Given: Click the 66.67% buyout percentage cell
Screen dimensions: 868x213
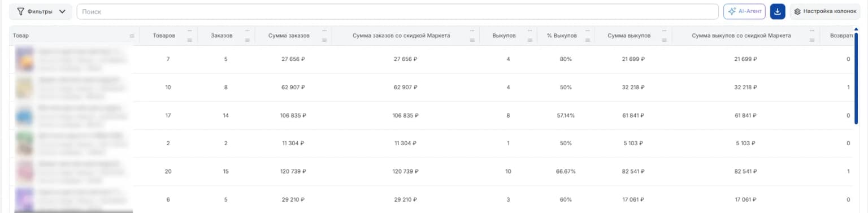Looking at the screenshot, I should (566, 172).
